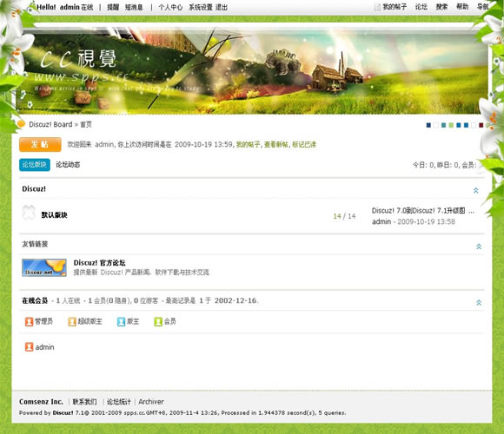Switch to the 论坛动态 tab

[68, 165]
